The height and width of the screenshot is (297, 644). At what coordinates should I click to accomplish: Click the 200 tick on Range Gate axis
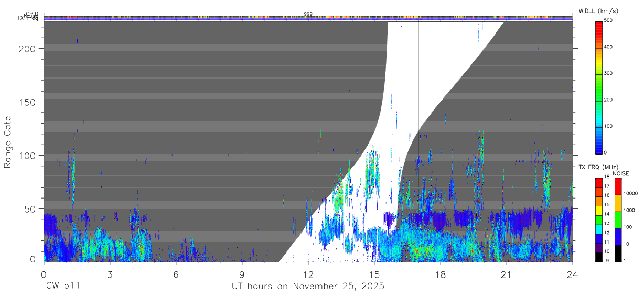27,48
